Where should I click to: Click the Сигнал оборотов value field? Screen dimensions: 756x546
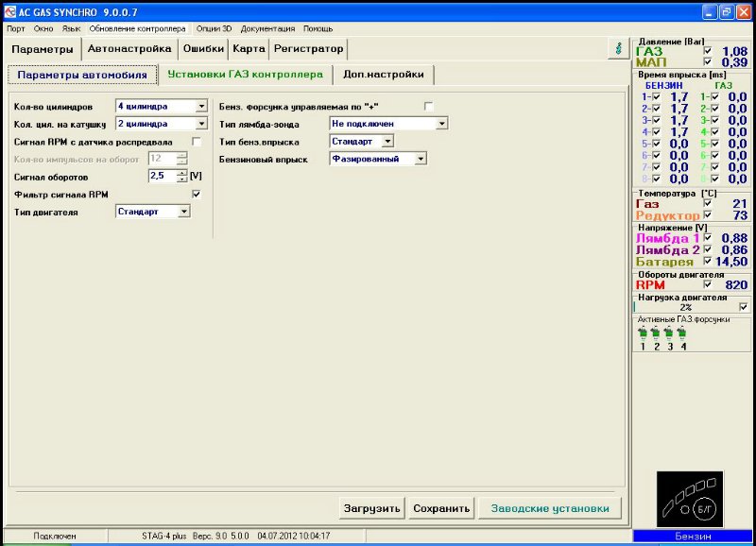pyautogui.click(x=162, y=176)
